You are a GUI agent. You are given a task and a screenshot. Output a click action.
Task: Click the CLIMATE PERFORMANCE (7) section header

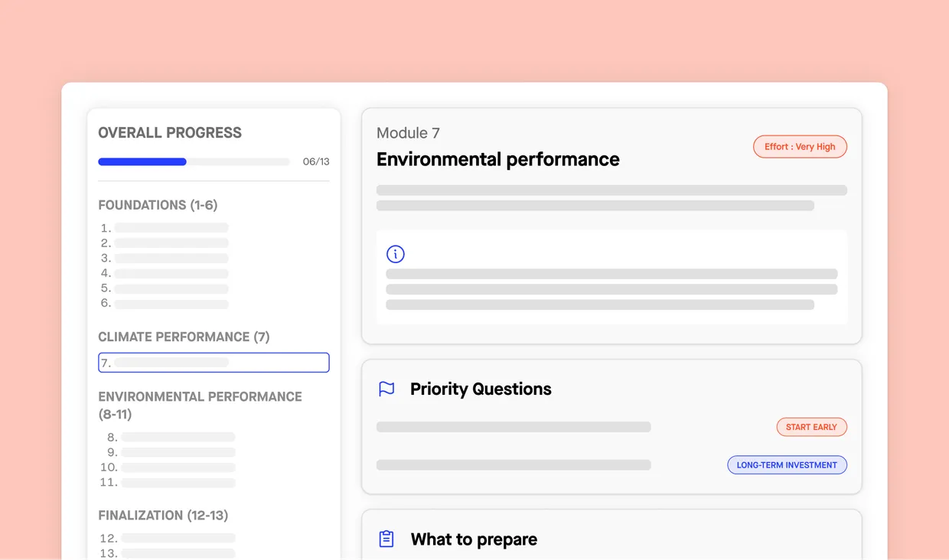click(x=184, y=337)
